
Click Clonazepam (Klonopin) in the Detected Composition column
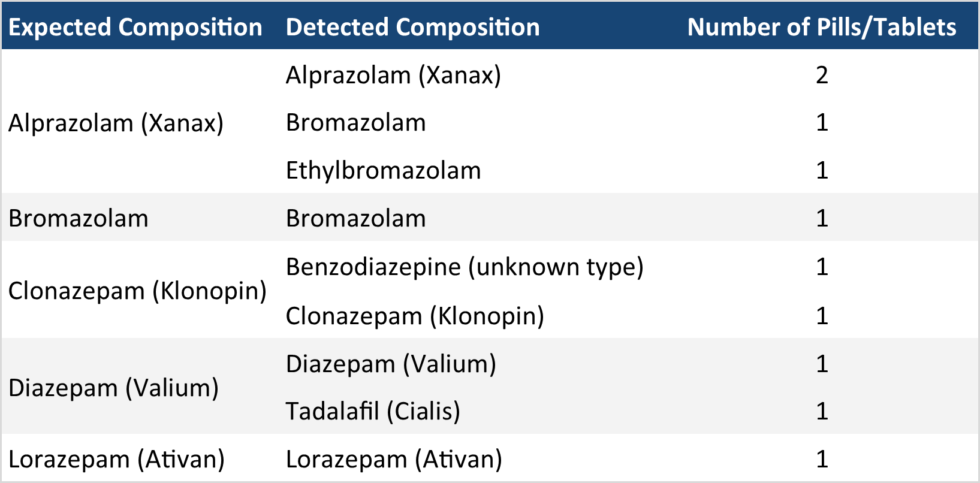(415, 316)
